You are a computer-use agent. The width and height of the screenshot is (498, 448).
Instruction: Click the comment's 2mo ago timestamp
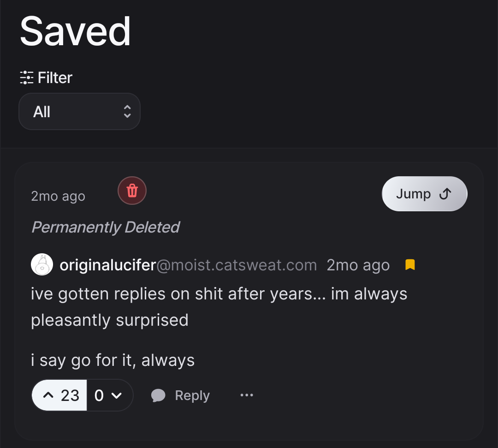(358, 265)
